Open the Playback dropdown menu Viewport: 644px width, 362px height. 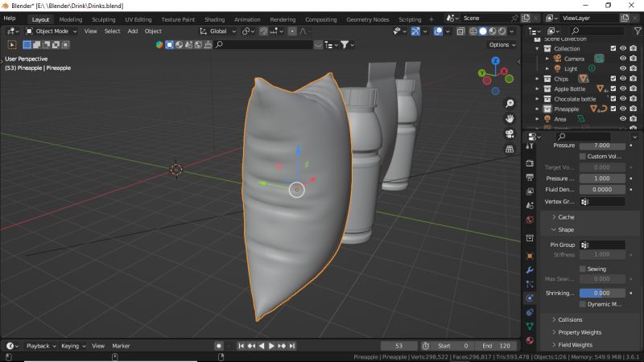pyautogui.click(x=41, y=346)
